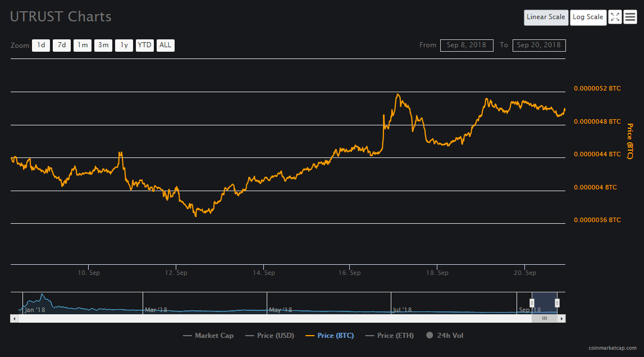Toggle Price (ETH) series in legend
This screenshot has width=644, height=357.
click(389, 336)
